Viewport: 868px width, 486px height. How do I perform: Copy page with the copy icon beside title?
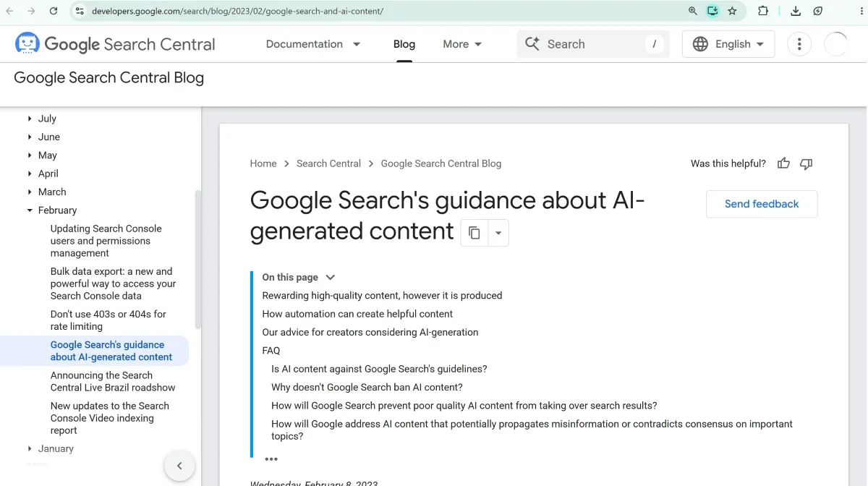475,233
